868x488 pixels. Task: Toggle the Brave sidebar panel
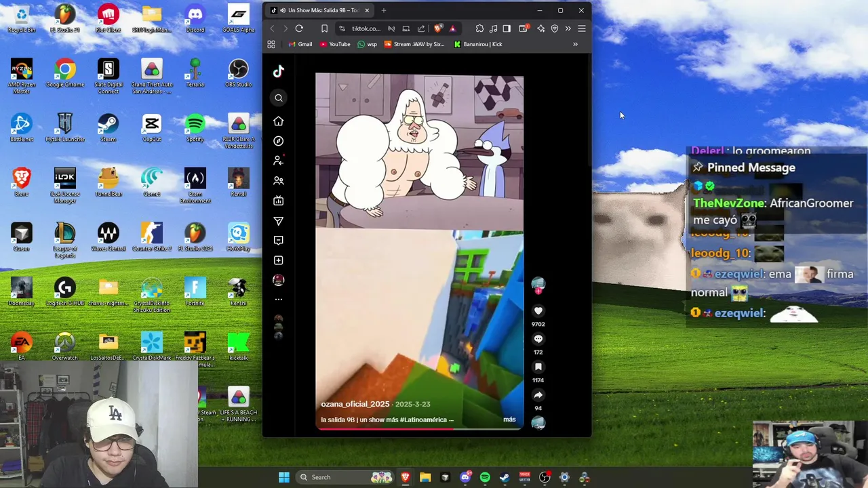point(507,28)
